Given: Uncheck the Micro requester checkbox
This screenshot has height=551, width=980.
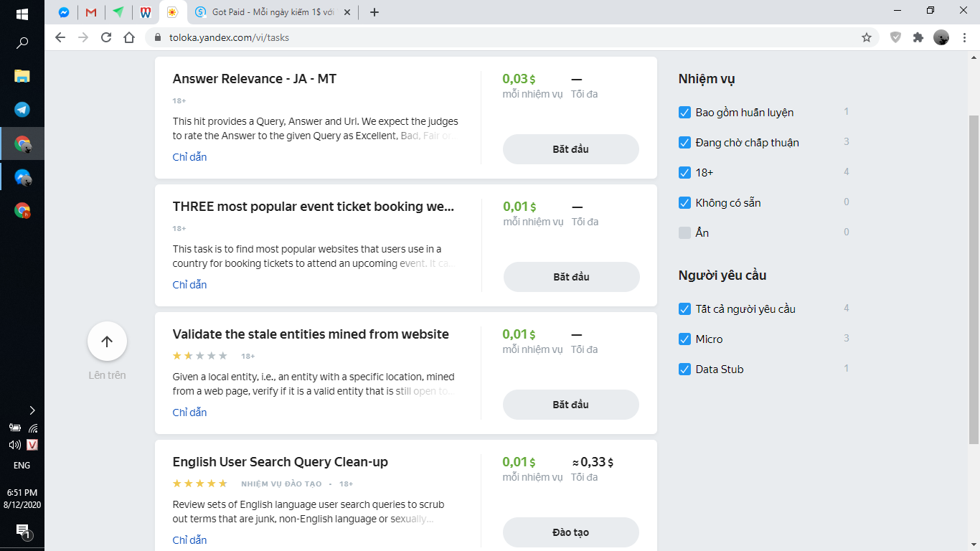Looking at the screenshot, I should (684, 339).
